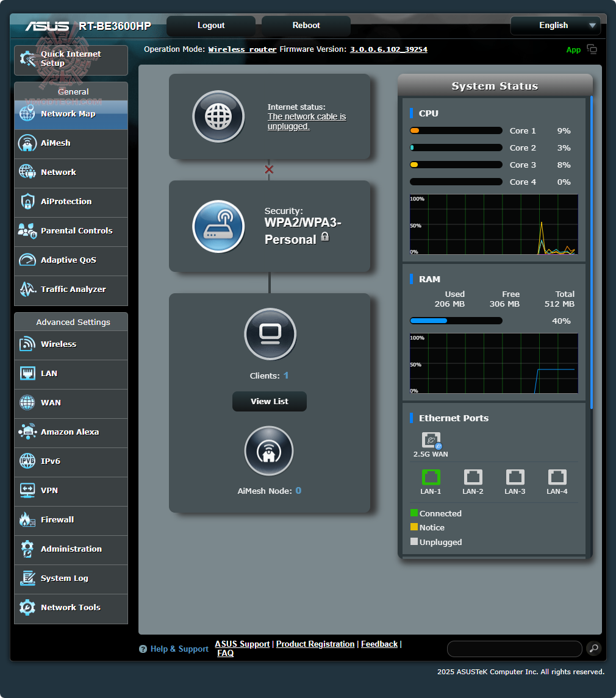Image resolution: width=616 pixels, height=698 pixels.
Task: Click the Core 3 CPU usage bar
Action: coord(456,165)
